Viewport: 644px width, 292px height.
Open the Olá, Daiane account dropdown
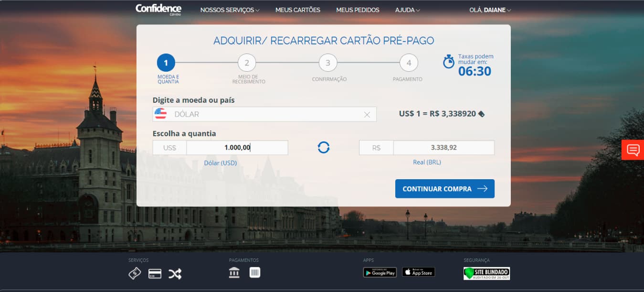(x=490, y=10)
